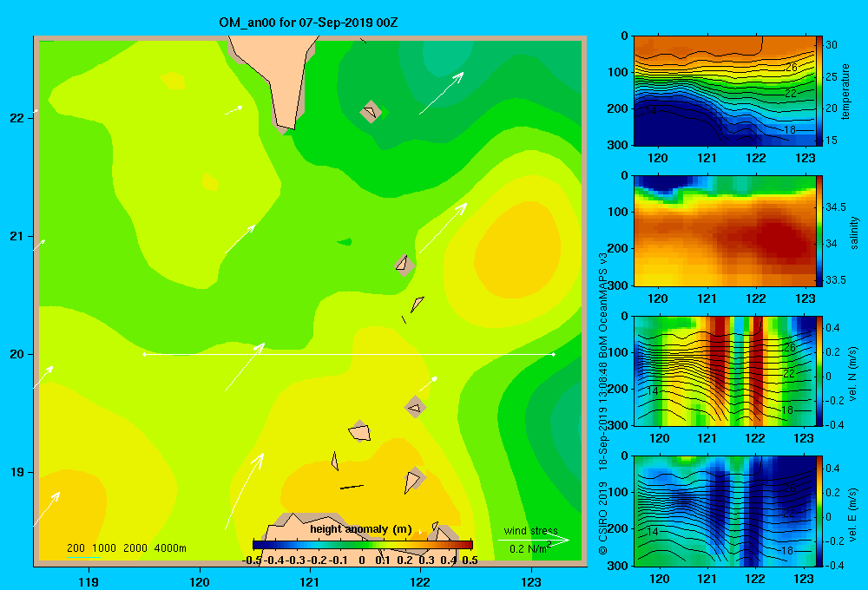Click the vel. N color scale bar

819,370
